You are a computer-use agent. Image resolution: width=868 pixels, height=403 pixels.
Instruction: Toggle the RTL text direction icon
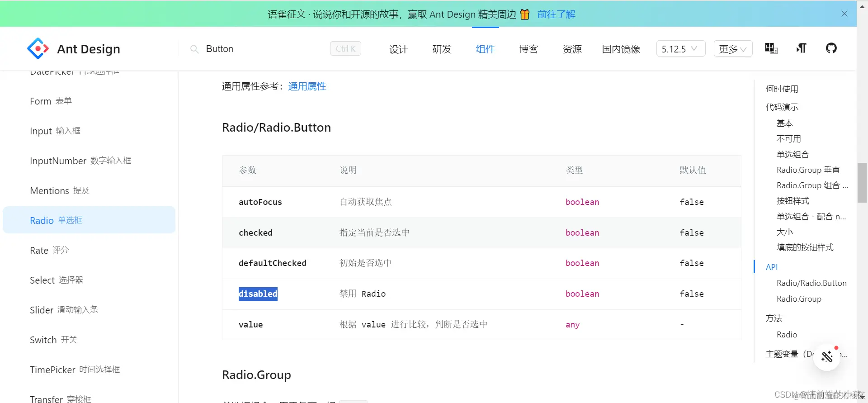[802, 48]
